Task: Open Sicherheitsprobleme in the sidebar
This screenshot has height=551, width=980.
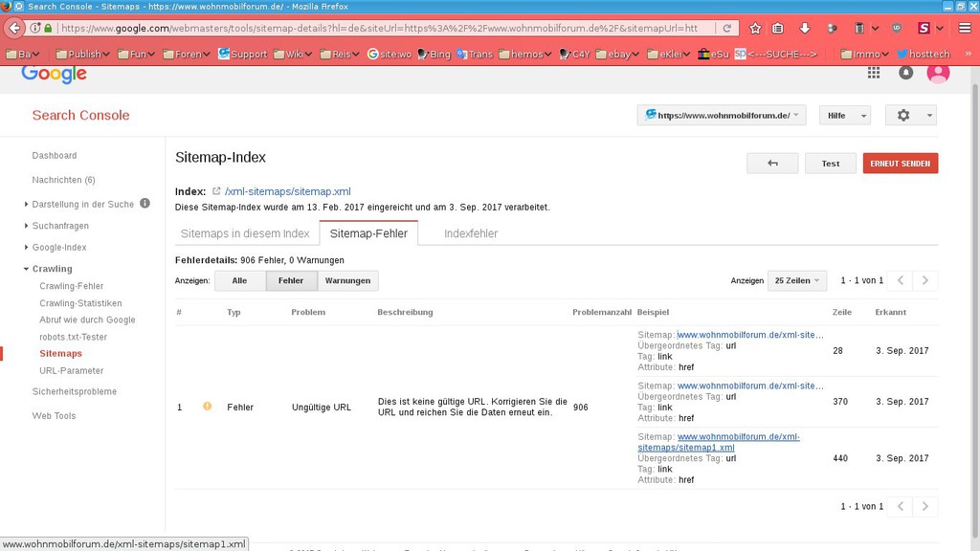Action: (x=75, y=391)
